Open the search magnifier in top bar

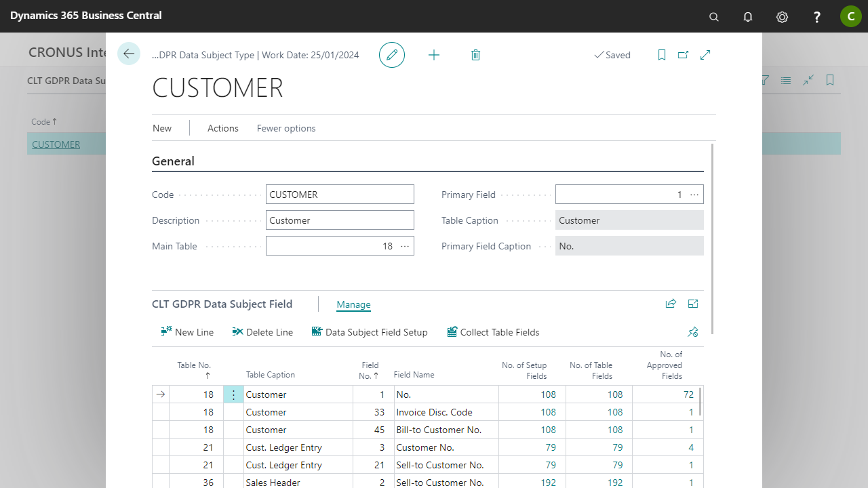click(x=713, y=17)
